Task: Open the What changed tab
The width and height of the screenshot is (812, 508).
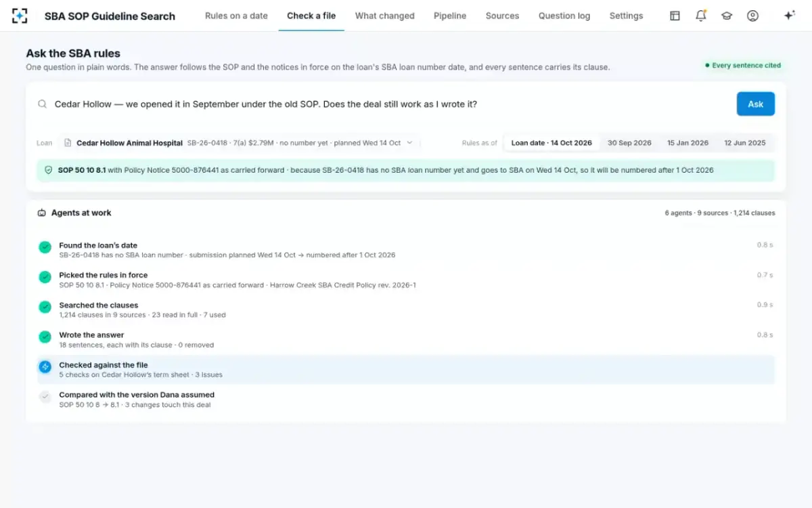Action: click(385, 16)
